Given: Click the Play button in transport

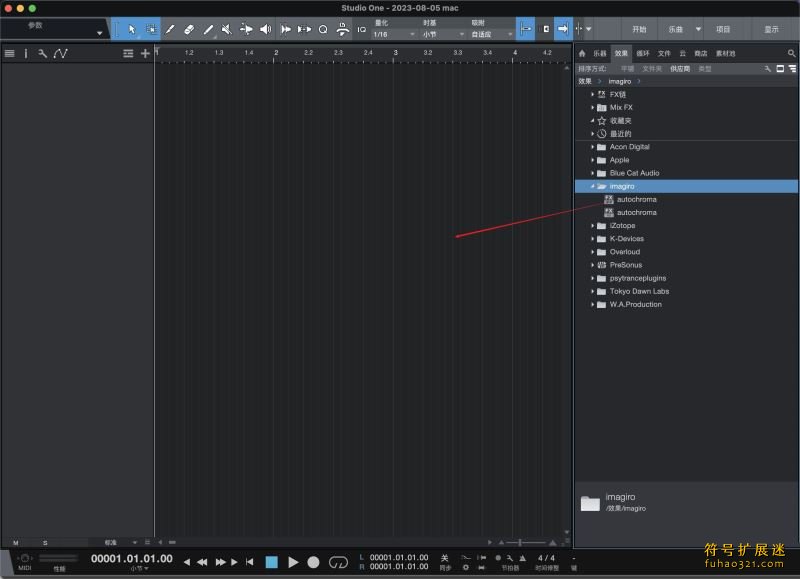Looking at the screenshot, I should click(x=293, y=562).
